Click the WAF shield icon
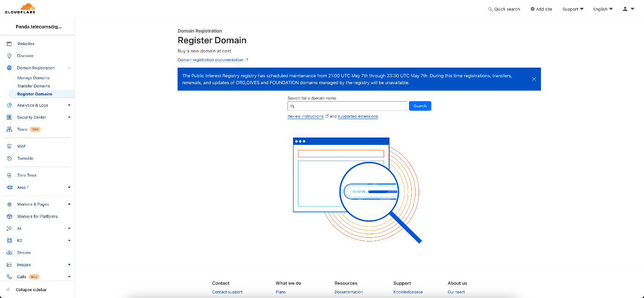Image resolution: width=644 pixels, height=298 pixels. (9, 146)
